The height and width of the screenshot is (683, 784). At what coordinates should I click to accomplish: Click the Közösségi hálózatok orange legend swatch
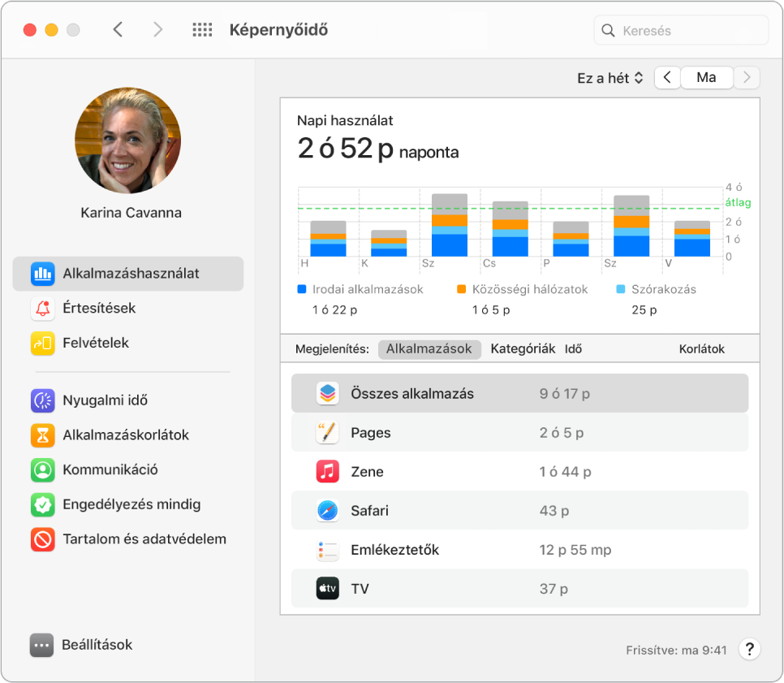tap(462, 289)
